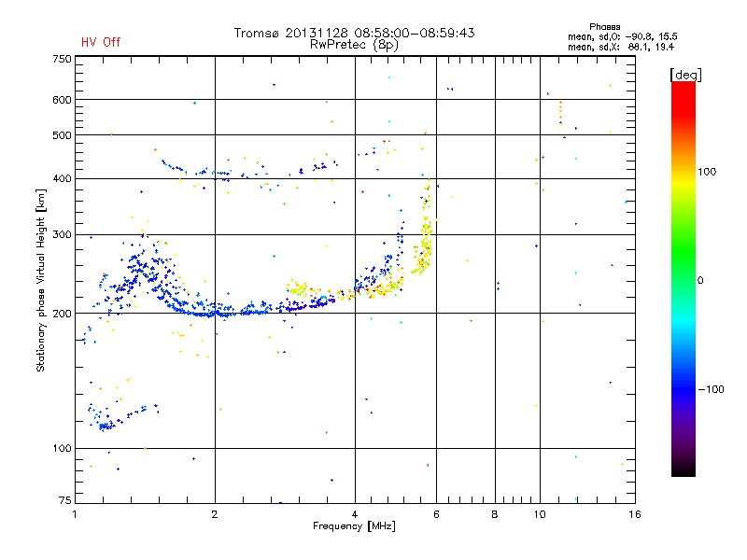Image resolution: width=747 pixels, height=560 pixels.
Task: Click the '0' colorbar tick label
Action: tap(700, 281)
